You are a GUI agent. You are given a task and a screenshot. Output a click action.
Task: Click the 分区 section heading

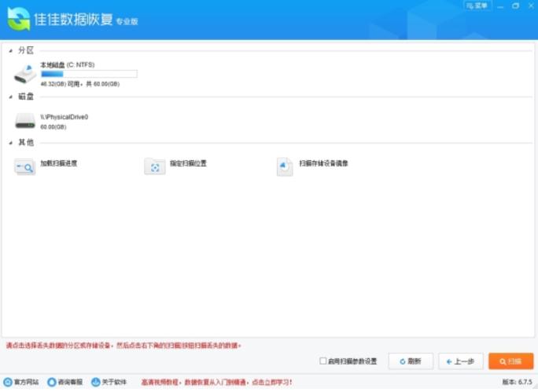pyautogui.click(x=26, y=51)
